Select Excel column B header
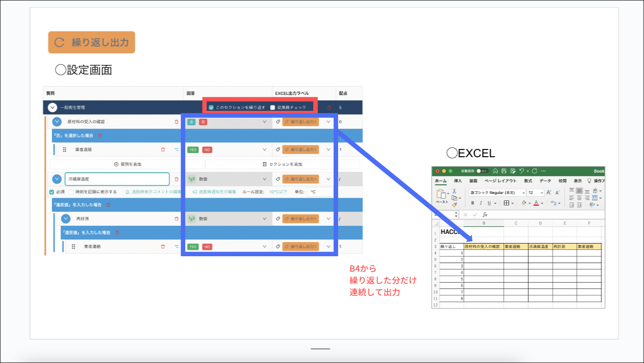This screenshot has width=644, height=363. coord(484,223)
